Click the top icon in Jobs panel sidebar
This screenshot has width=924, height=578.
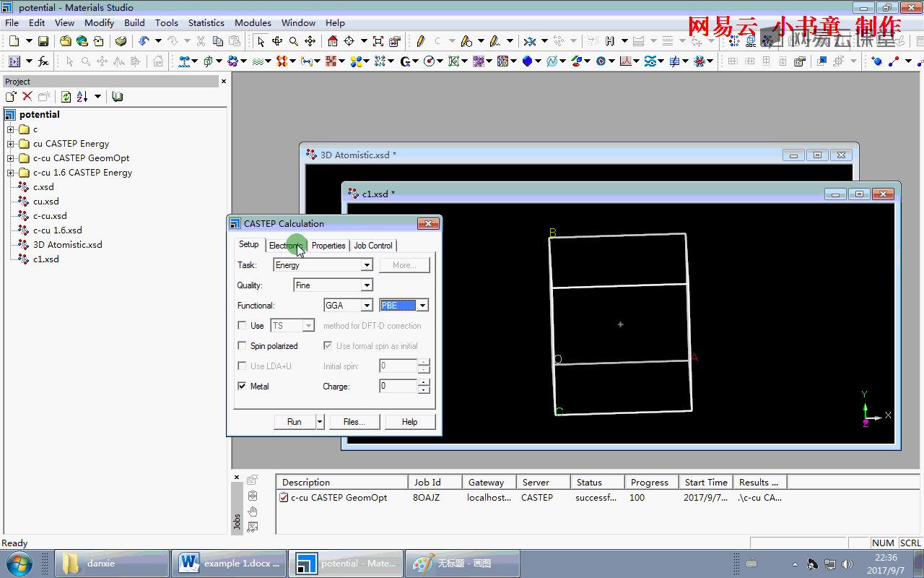[x=253, y=480]
